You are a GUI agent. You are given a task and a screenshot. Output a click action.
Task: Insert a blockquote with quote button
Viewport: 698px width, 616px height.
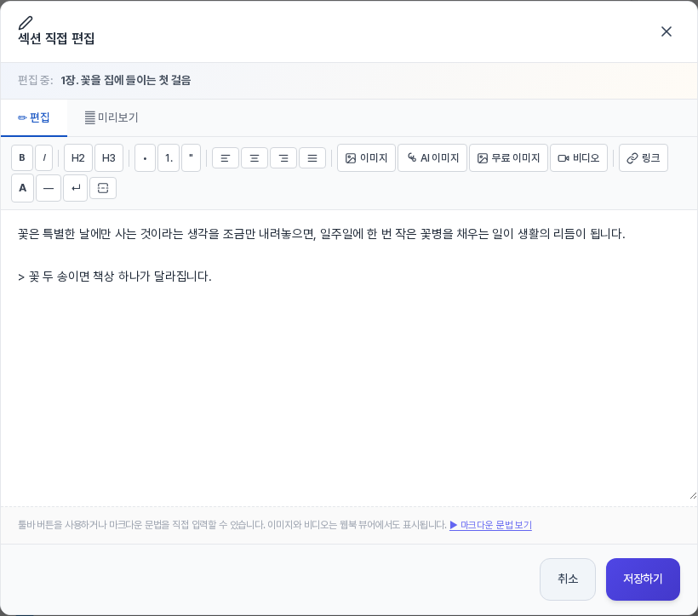[x=191, y=157]
